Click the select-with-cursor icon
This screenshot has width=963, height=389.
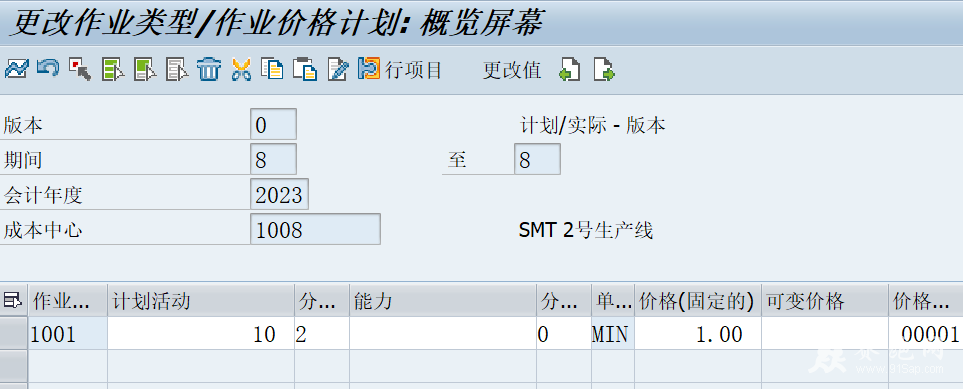(x=80, y=69)
